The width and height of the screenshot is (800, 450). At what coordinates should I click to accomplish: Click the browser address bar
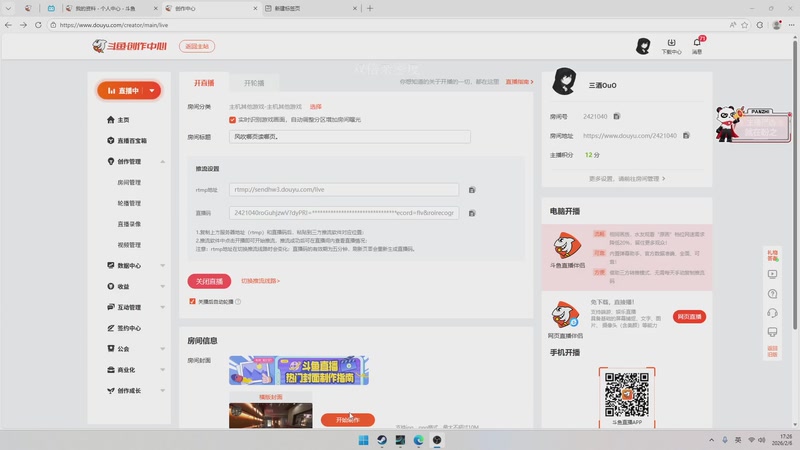pos(388,25)
